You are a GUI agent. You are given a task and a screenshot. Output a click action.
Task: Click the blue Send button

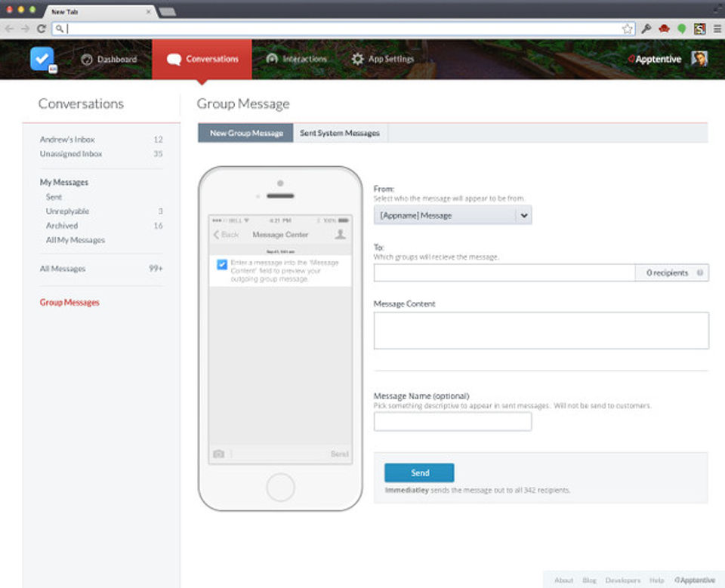[x=419, y=473]
